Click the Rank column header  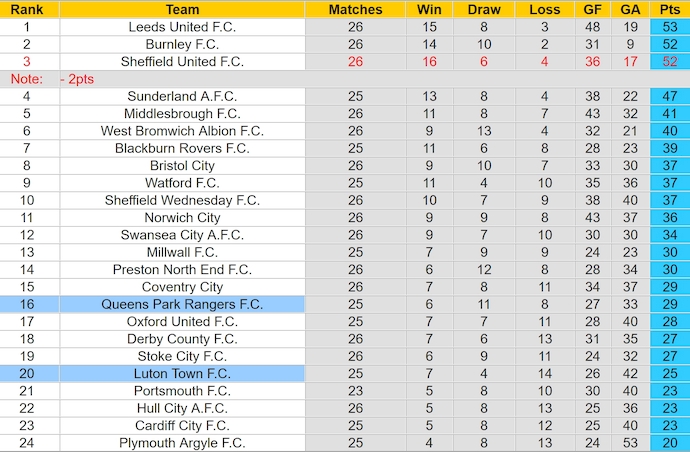point(26,10)
